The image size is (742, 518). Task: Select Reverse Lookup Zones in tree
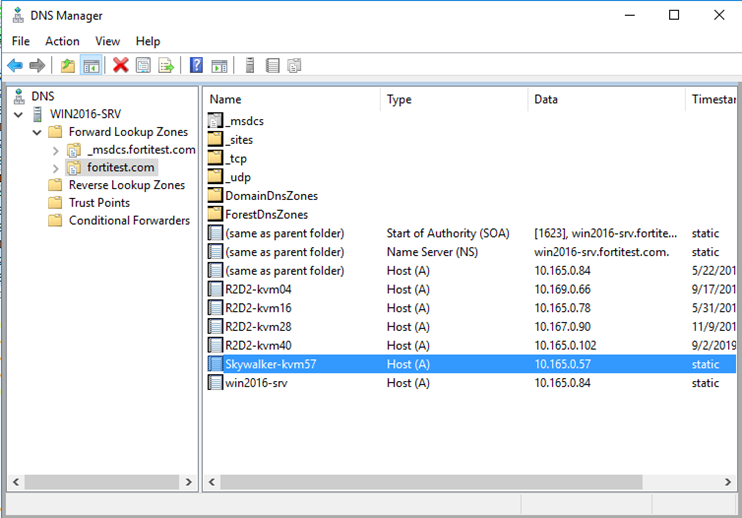pyautogui.click(x=126, y=185)
